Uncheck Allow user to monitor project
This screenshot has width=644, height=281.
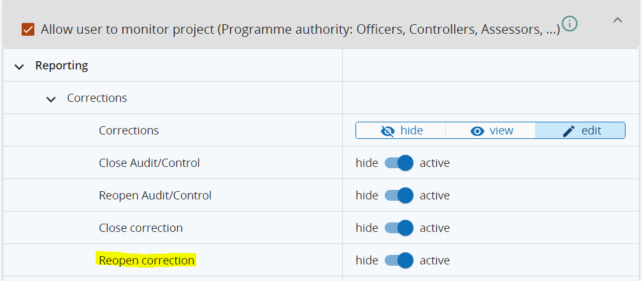[x=28, y=29]
